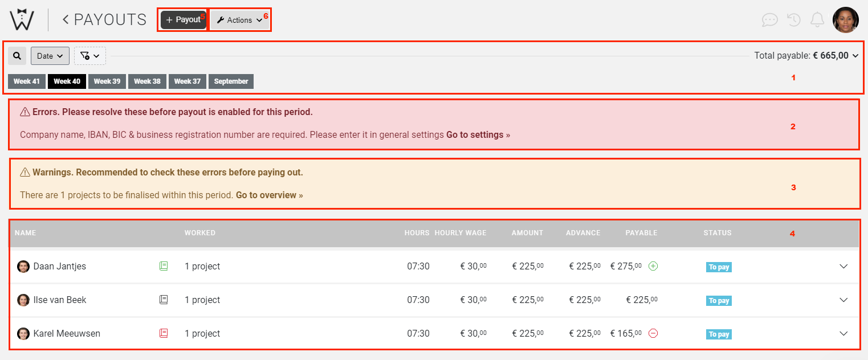Screen dimensions: 868x360
Task: Click the warning triangle in the Warnings banner
Action: click(25, 172)
